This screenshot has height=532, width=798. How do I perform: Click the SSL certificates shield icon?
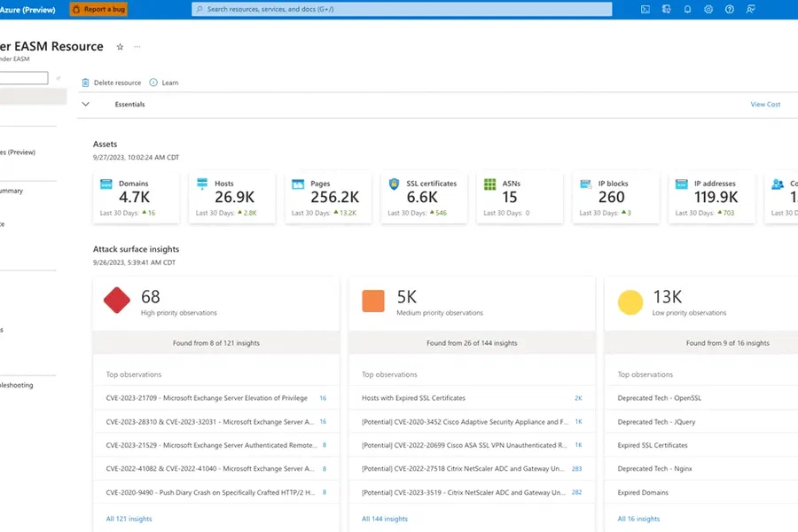pyautogui.click(x=394, y=184)
